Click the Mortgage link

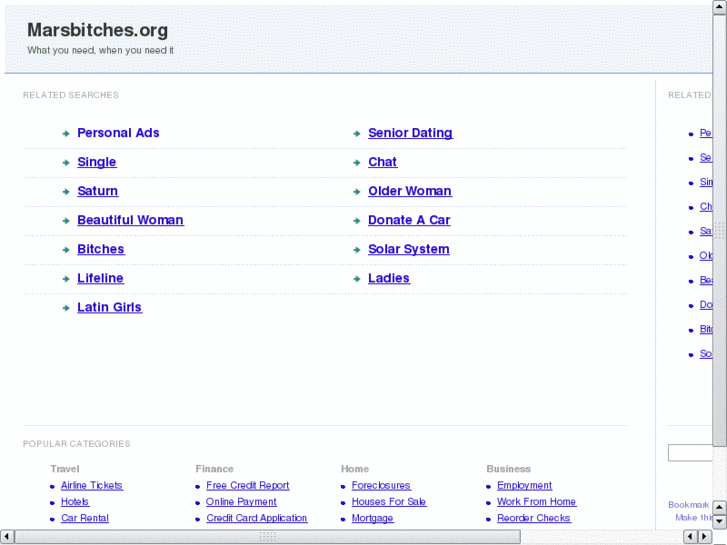(x=373, y=518)
